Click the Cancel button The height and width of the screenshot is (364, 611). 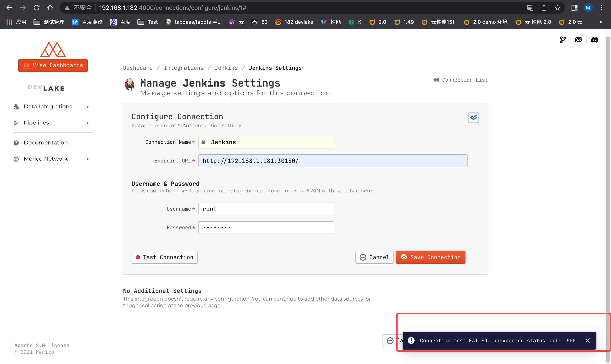point(374,257)
